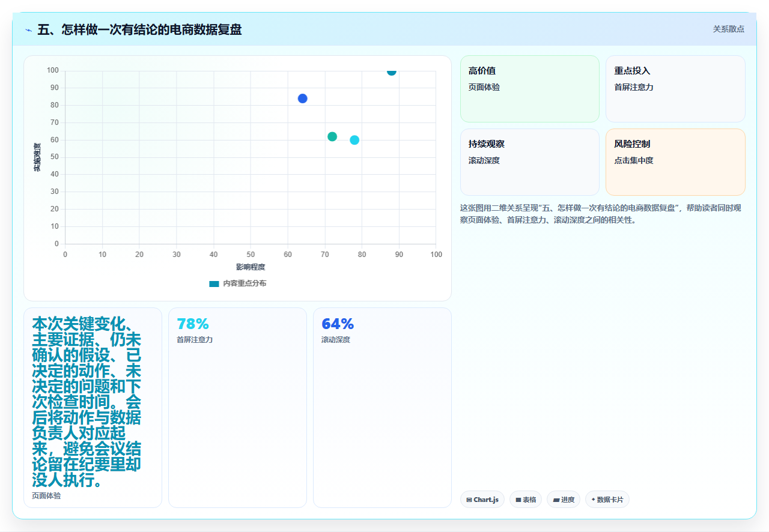Toggle the 内容重点分布 legend swatch
Screen dimensions: 769x532
tap(214, 283)
